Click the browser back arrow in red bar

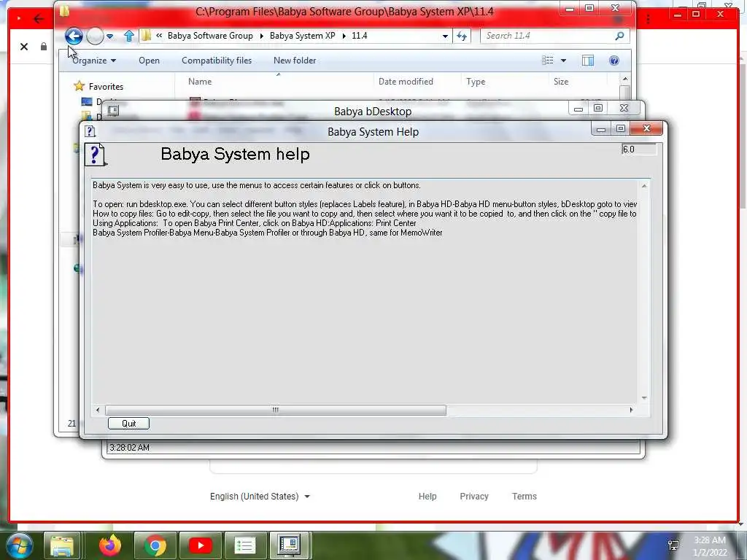[39, 19]
